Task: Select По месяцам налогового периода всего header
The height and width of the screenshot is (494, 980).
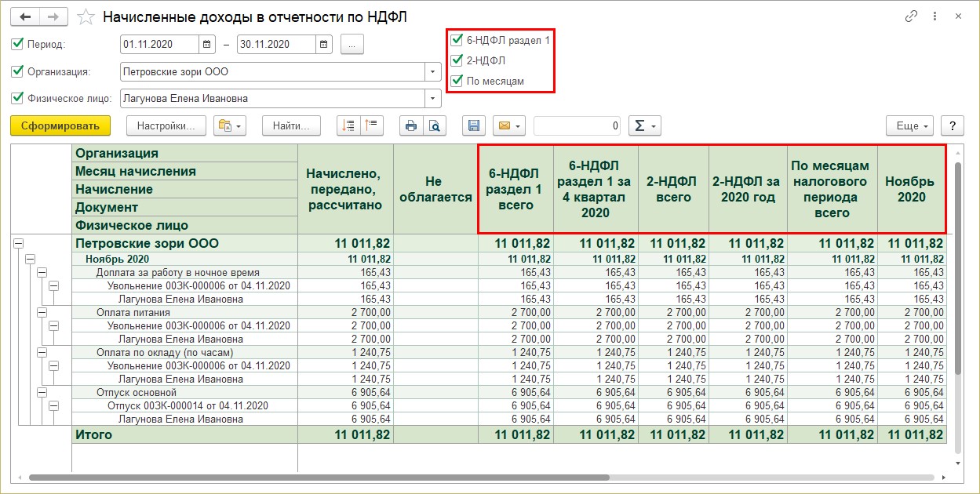Action: point(832,189)
